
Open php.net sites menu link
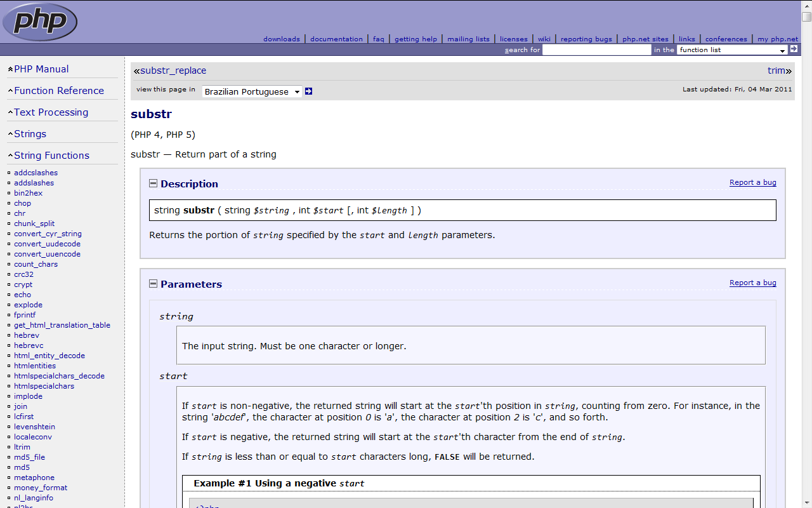[645, 39]
